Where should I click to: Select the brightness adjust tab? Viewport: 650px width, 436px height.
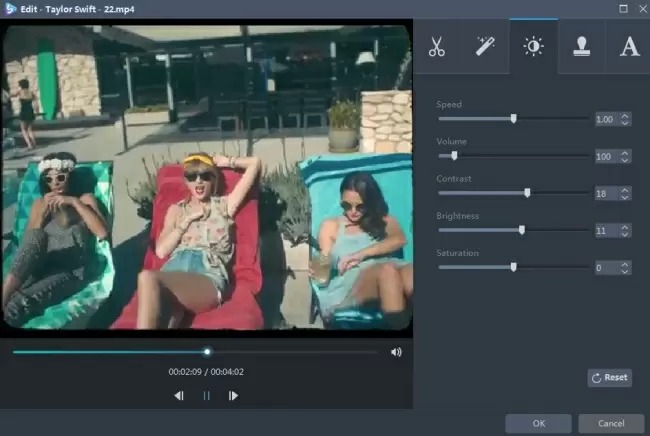[533, 47]
